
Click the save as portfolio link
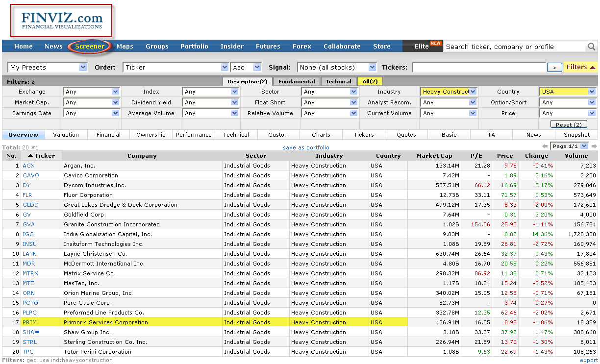[x=306, y=147]
